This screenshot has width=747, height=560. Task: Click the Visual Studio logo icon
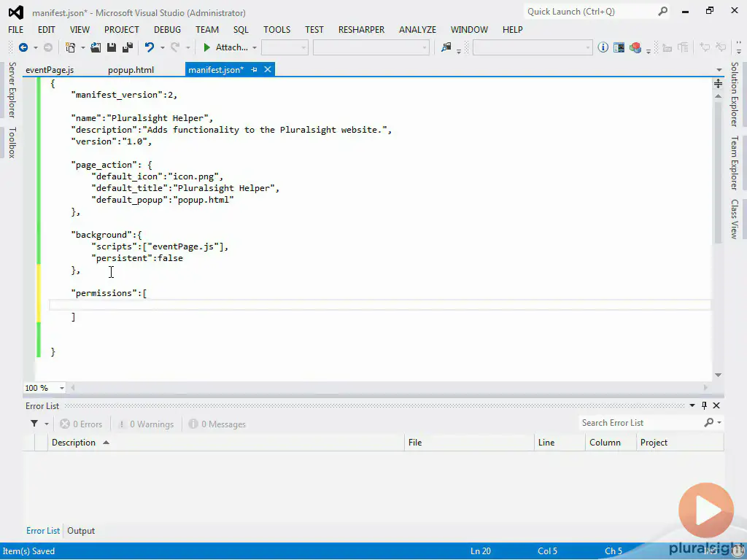click(x=16, y=12)
